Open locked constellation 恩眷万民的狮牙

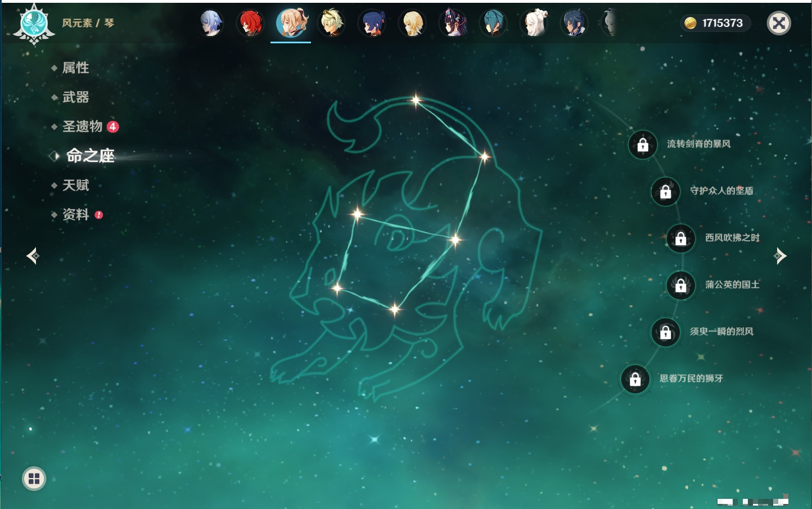point(635,379)
